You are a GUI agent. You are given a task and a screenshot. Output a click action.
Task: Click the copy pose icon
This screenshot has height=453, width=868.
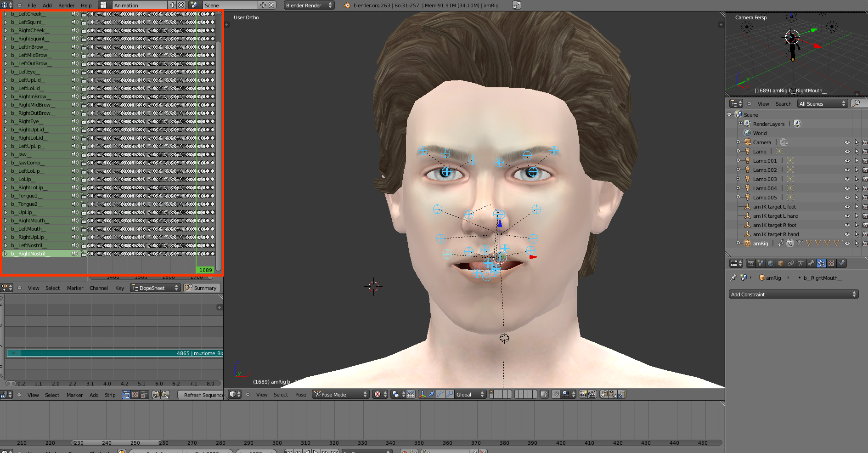coord(604,394)
